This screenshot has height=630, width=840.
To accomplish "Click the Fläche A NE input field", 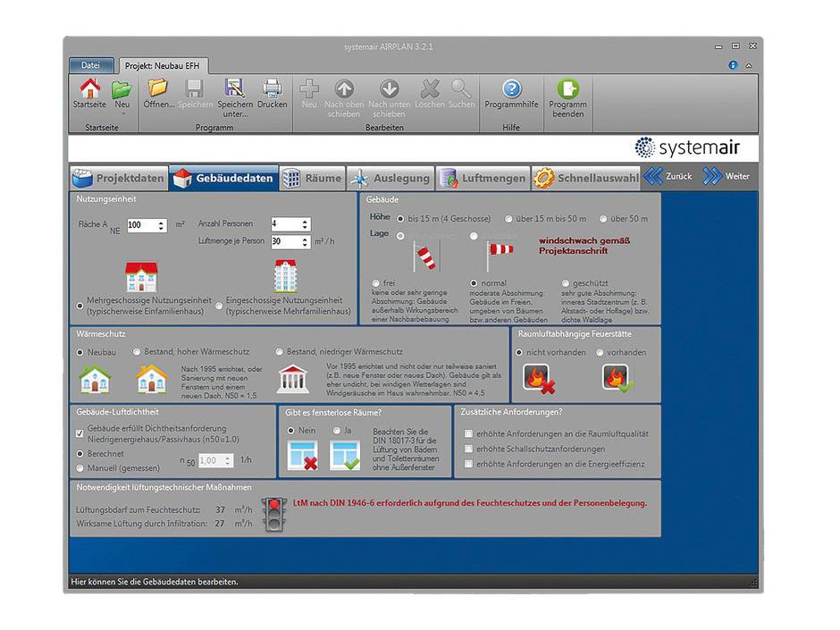I will tap(141, 225).
